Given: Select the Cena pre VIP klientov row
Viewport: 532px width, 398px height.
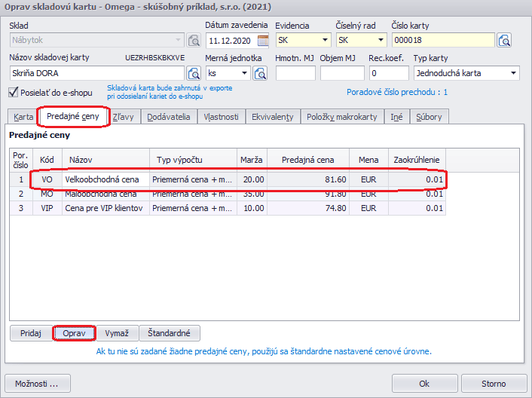Looking at the screenshot, I should tap(103, 208).
